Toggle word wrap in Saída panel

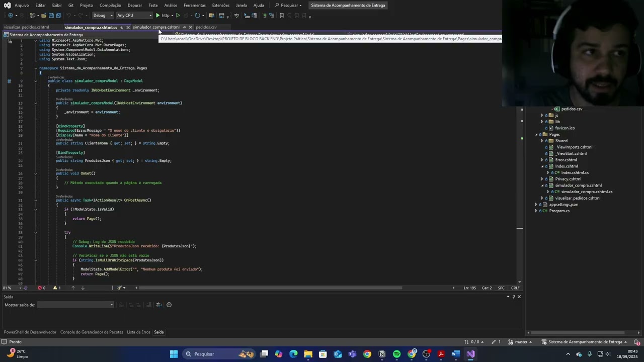[x=159, y=305]
